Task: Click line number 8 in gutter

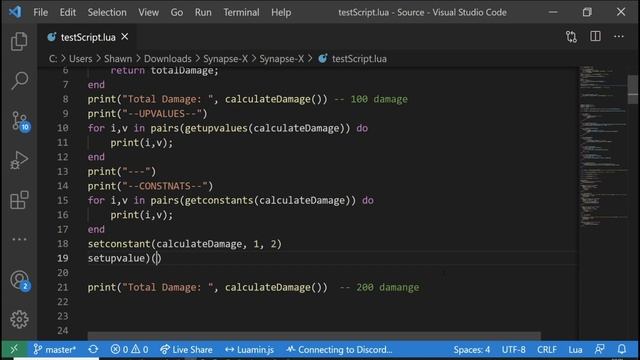Action: (65, 99)
